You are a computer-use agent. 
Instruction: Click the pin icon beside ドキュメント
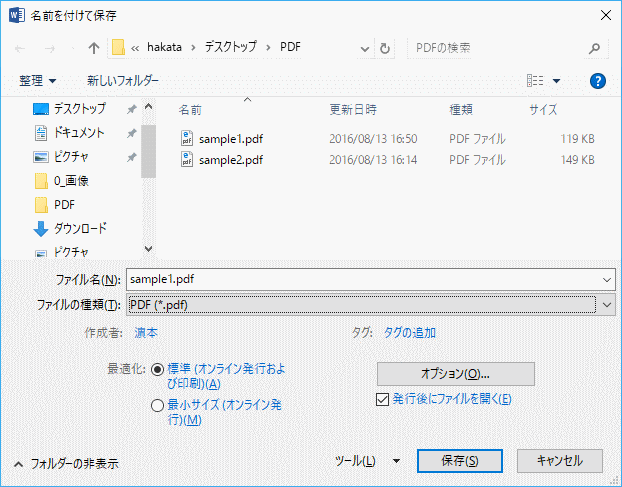[132, 134]
